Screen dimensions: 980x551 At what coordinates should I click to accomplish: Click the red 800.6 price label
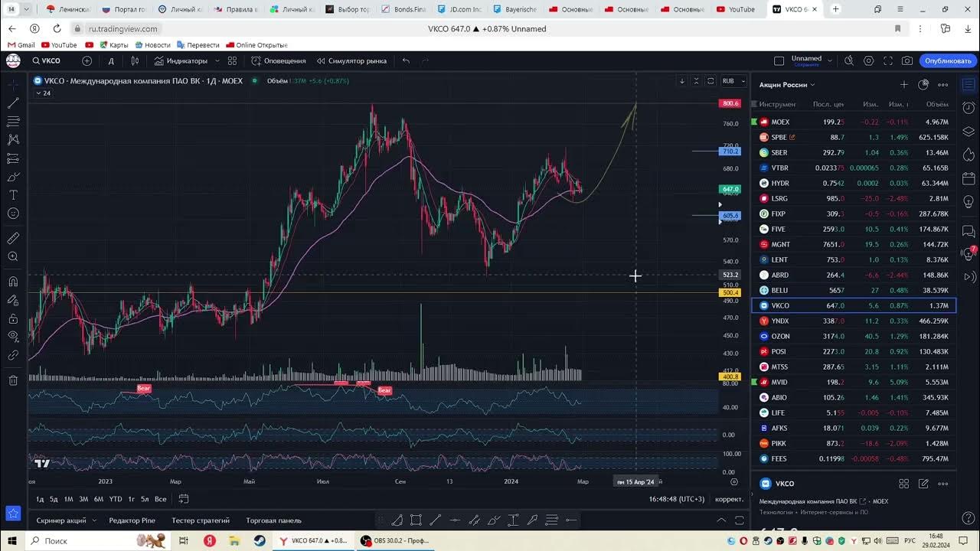point(730,103)
